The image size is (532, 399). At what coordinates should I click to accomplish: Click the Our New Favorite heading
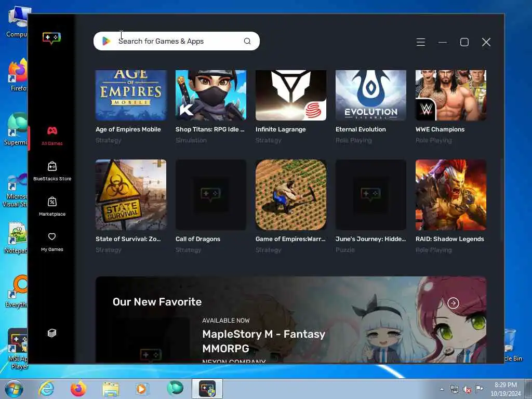[157, 302]
